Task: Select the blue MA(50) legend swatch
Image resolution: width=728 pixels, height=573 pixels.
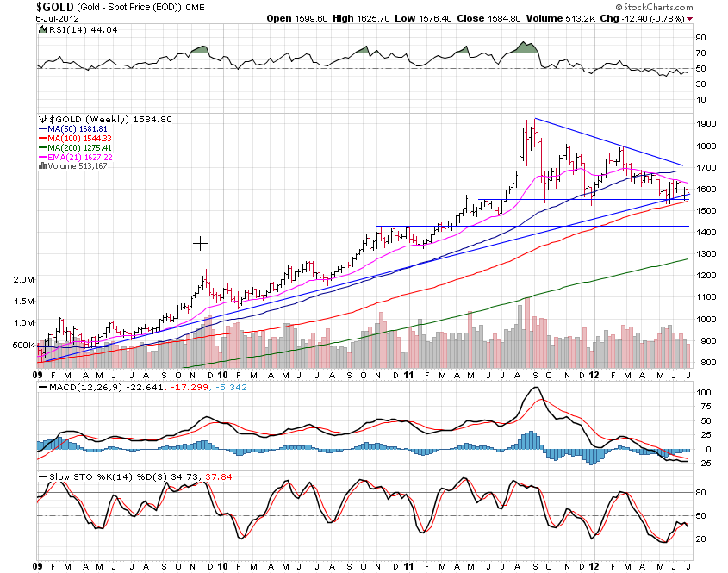Action: click(45, 128)
